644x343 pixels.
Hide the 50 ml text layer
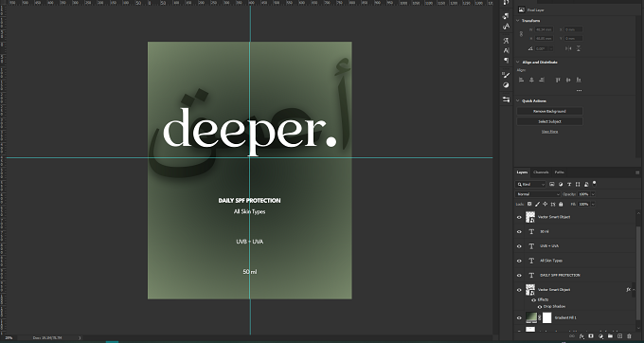point(519,232)
